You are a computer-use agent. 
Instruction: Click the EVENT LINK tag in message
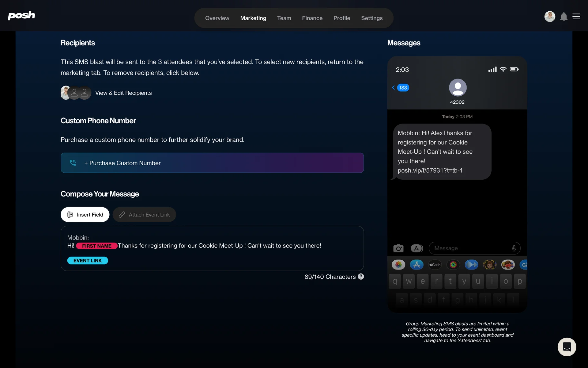pos(88,261)
